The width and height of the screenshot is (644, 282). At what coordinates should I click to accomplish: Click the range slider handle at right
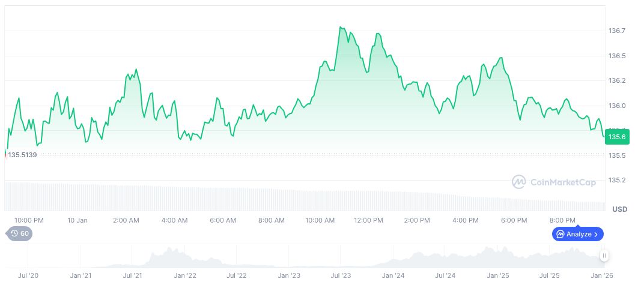click(x=604, y=256)
